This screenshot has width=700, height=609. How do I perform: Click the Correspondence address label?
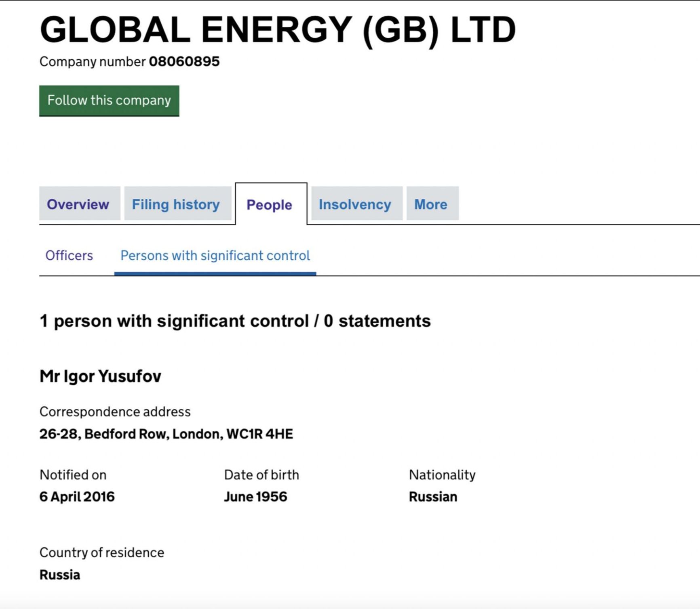[114, 411]
